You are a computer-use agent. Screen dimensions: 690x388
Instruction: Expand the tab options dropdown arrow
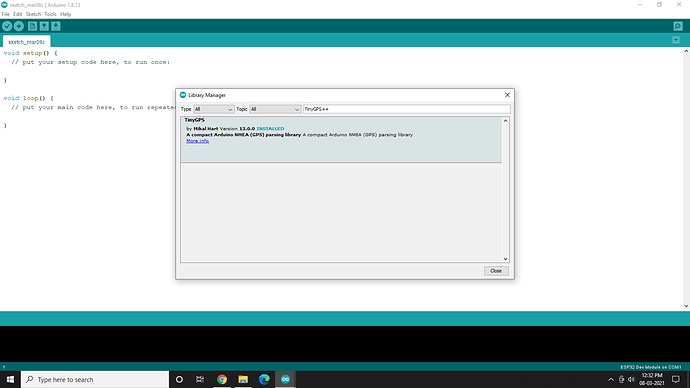(676, 40)
